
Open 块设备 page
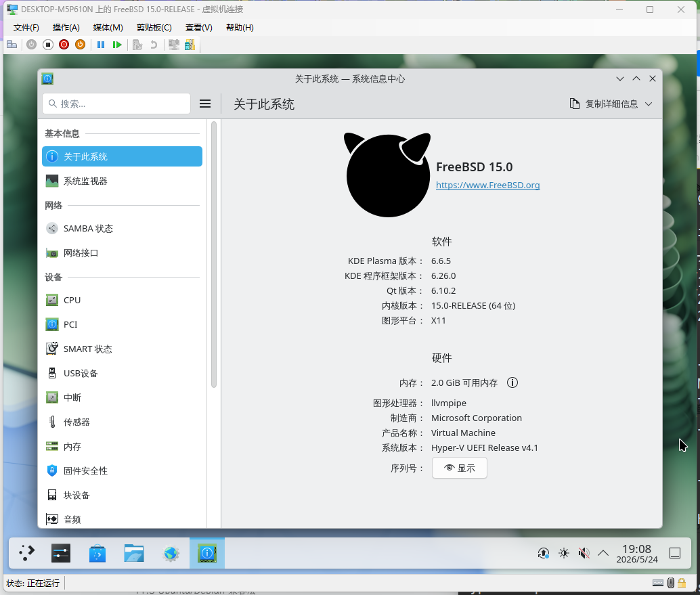coord(122,495)
